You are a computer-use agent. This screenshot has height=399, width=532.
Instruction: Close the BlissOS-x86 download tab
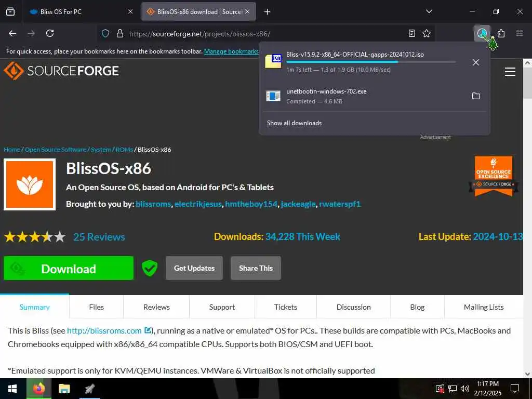click(247, 11)
